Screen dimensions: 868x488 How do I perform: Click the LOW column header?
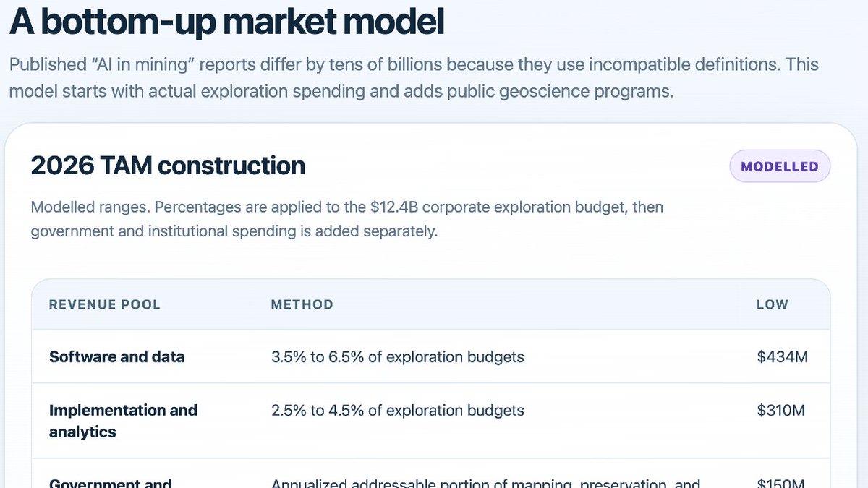[773, 304]
